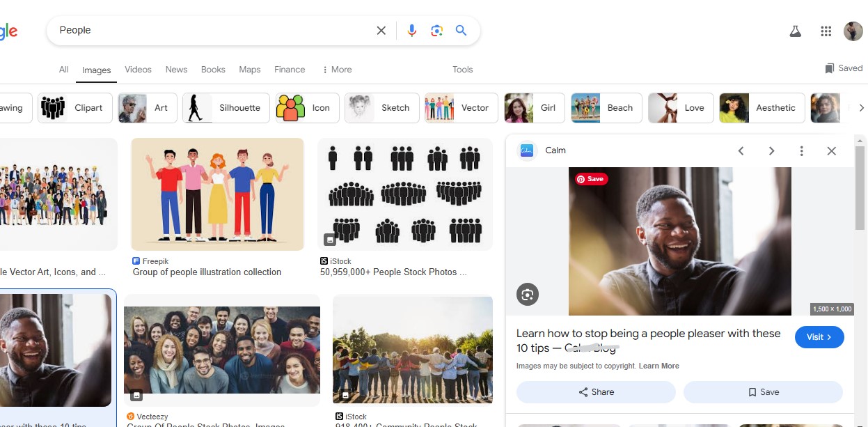The width and height of the screenshot is (868, 427).
Task: Switch to the Videos tab
Action: pos(138,70)
